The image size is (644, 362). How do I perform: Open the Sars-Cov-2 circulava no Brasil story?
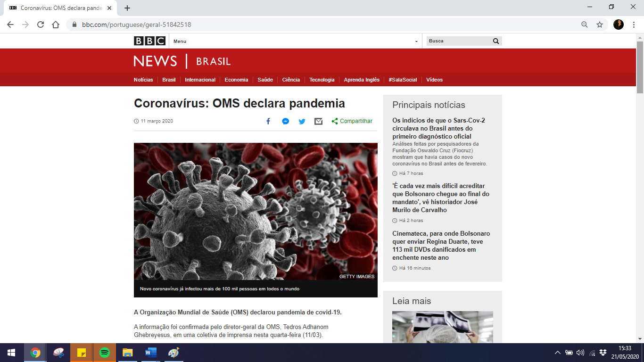pos(438,128)
